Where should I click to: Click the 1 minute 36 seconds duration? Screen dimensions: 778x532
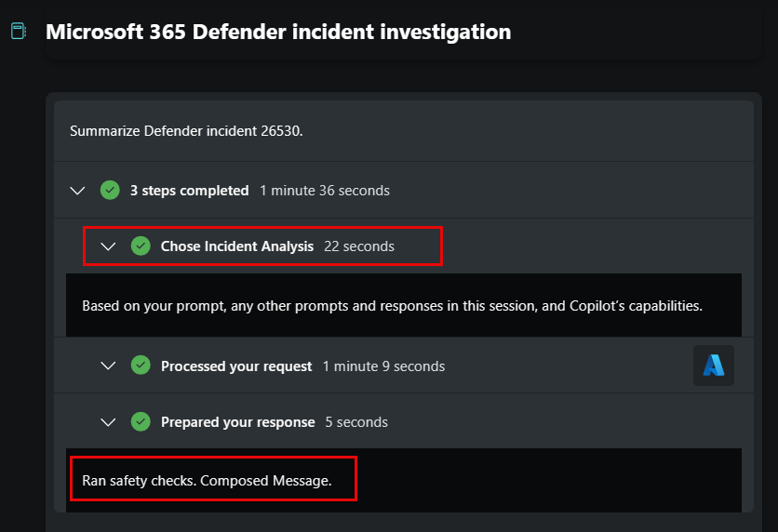pos(325,191)
